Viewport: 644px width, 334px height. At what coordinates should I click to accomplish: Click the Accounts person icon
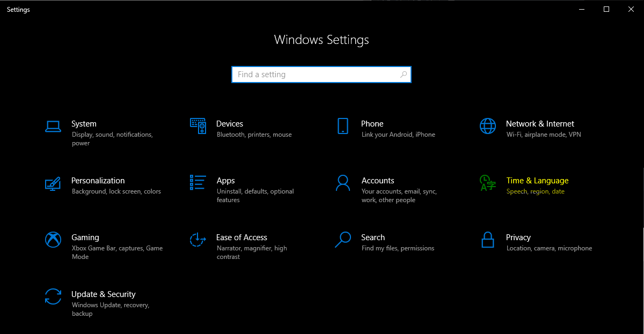(343, 183)
